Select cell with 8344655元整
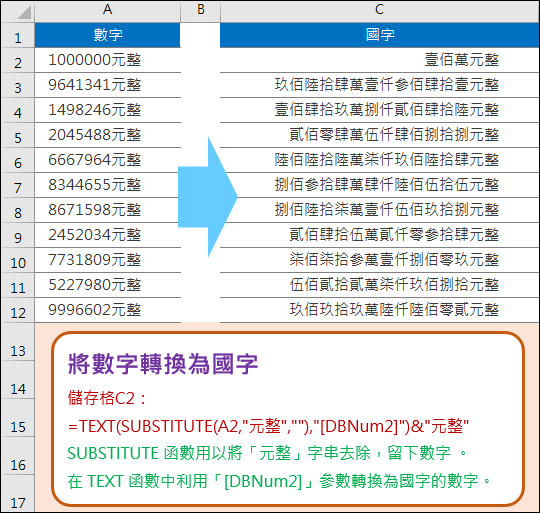Screen dimensions: 540x513 (x=107, y=185)
